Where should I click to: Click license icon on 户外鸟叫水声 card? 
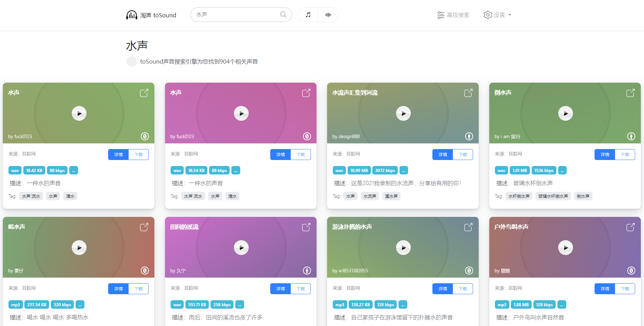(x=631, y=271)
